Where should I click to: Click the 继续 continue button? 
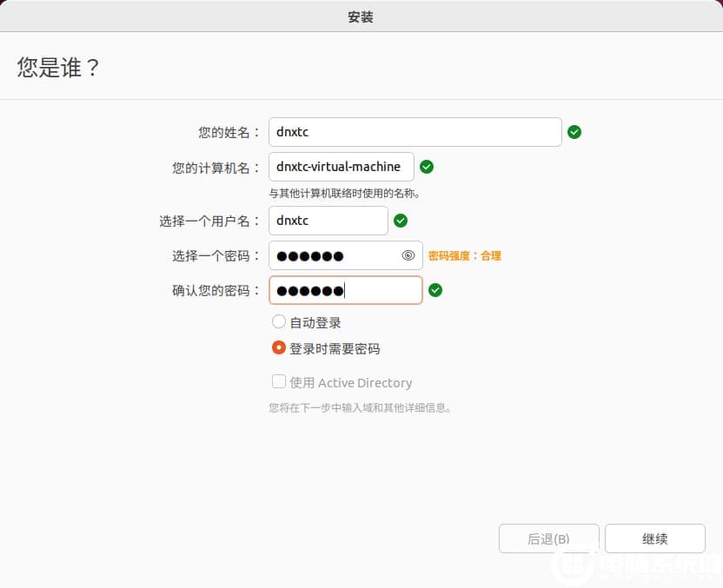(656, 538)
